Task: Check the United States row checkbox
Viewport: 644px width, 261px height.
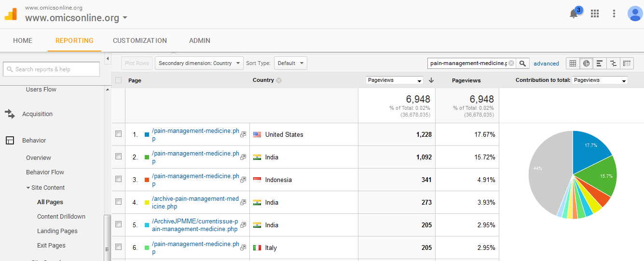Action: click(x=119, y=134)
